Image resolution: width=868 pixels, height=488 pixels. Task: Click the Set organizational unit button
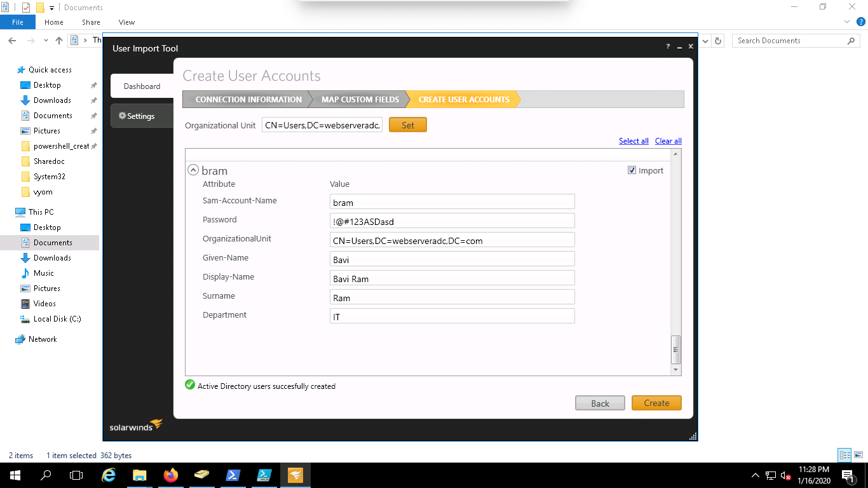tap(407, 125)
